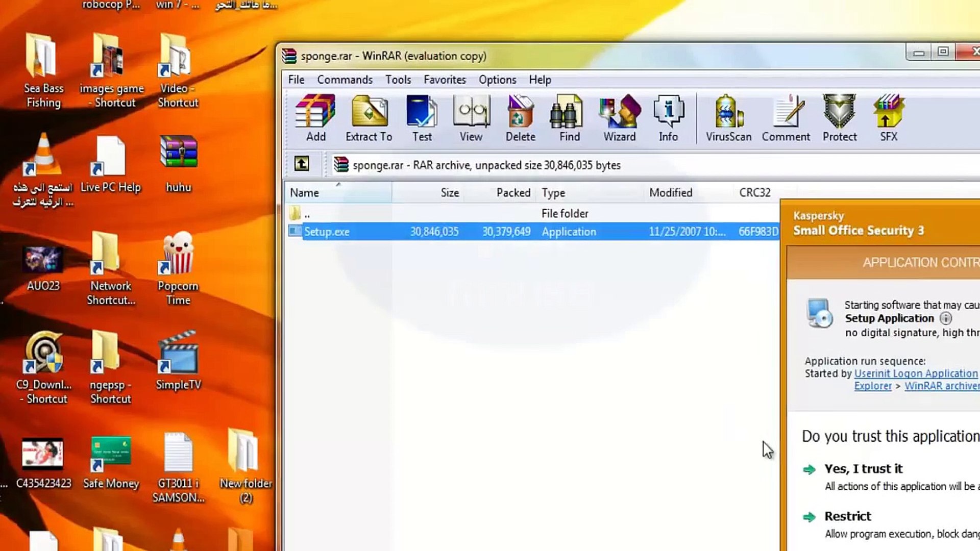Image resolution: width=980 pixels, height=551 pixels.
Task: Choose Restrict in Kaspersky dialog
Action: click(x=847, y=516)
